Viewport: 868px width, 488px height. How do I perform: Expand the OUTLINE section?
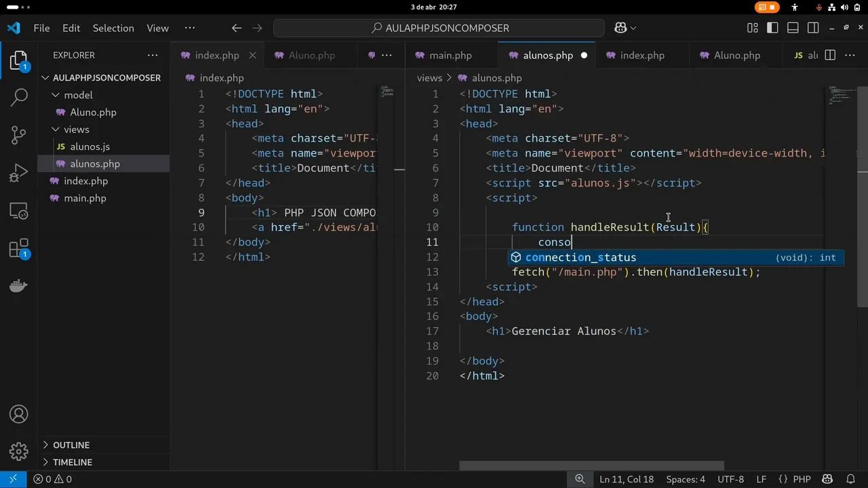coord(71,445)
